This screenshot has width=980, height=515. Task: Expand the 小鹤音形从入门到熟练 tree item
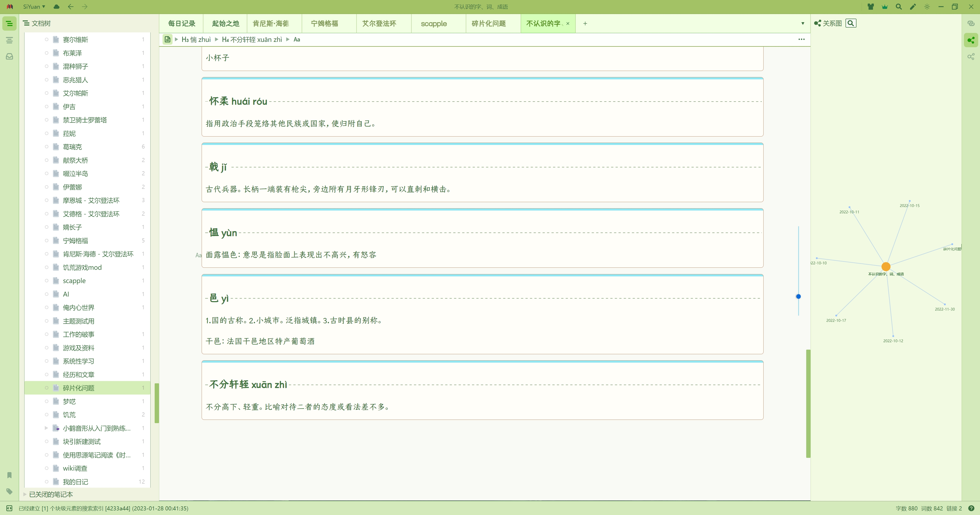coord(46,428)
